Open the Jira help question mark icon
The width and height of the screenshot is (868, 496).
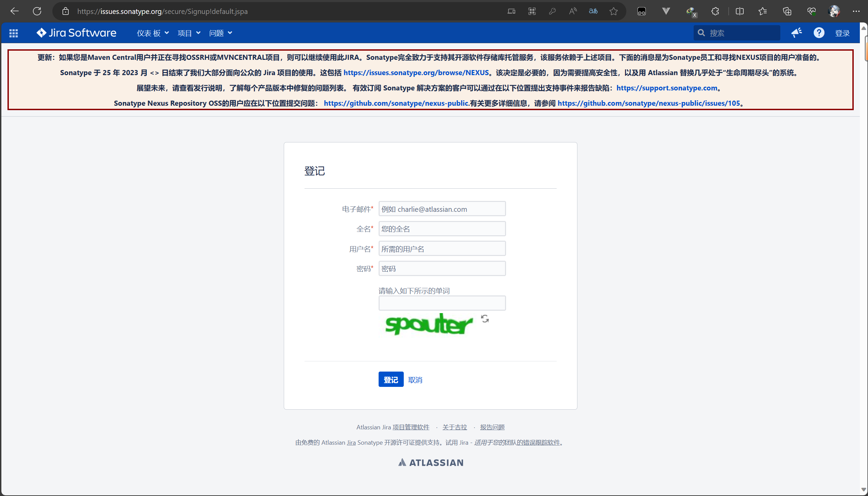point(819,33)
